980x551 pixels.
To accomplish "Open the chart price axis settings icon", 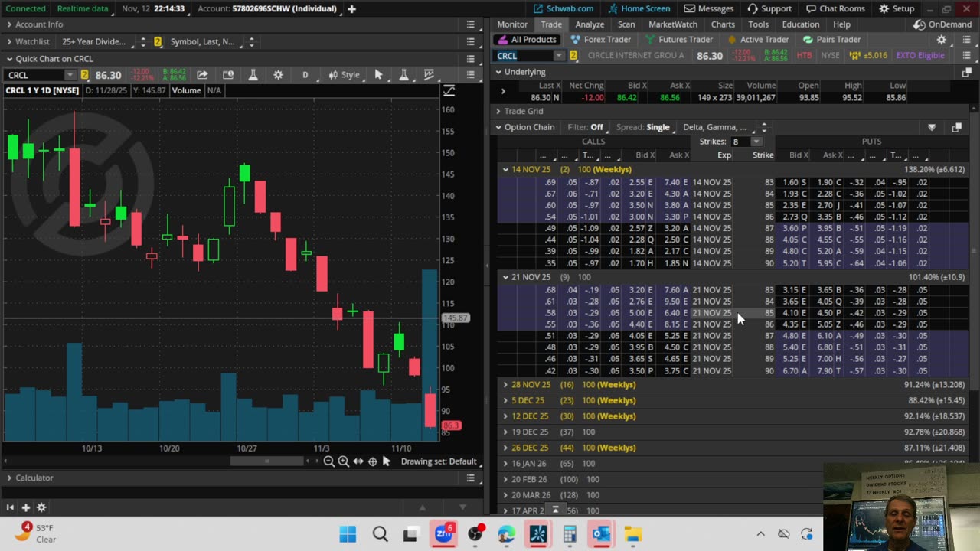I will [449, 91].
